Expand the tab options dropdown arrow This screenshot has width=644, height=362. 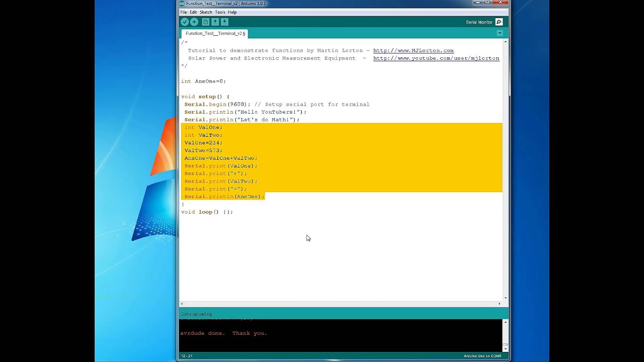(x=500, y=33)
